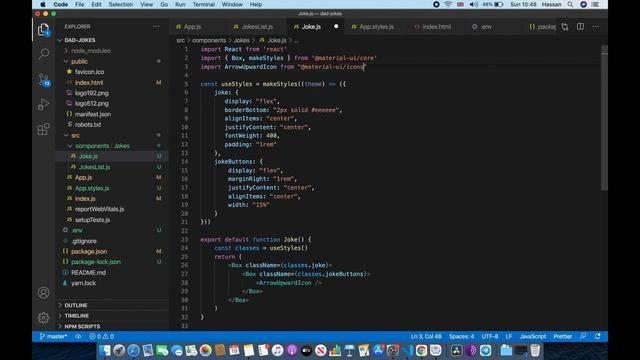Open Safari from the dock
Viewport: 640px width, 360px height.
coord(133,350)
